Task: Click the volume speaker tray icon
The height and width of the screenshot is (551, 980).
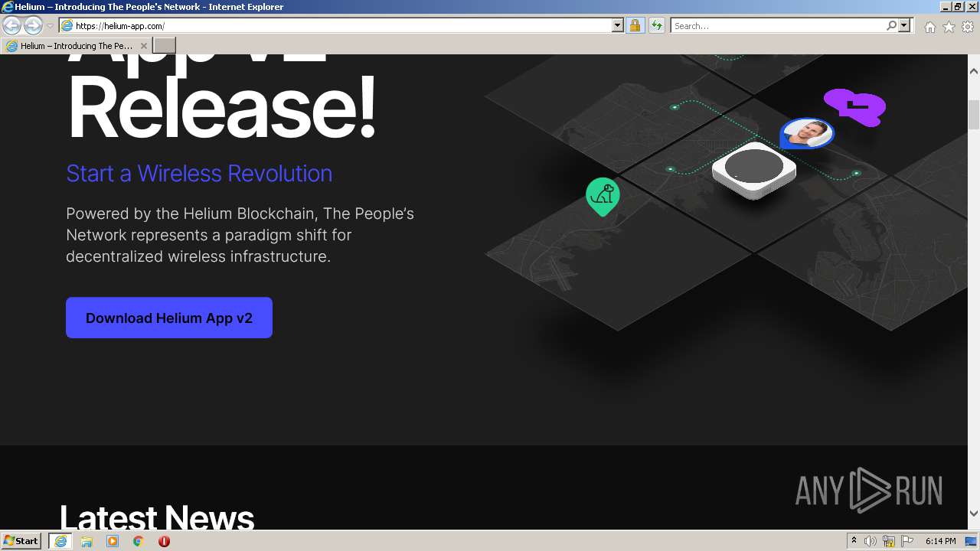Action: (x=871, y=541)
